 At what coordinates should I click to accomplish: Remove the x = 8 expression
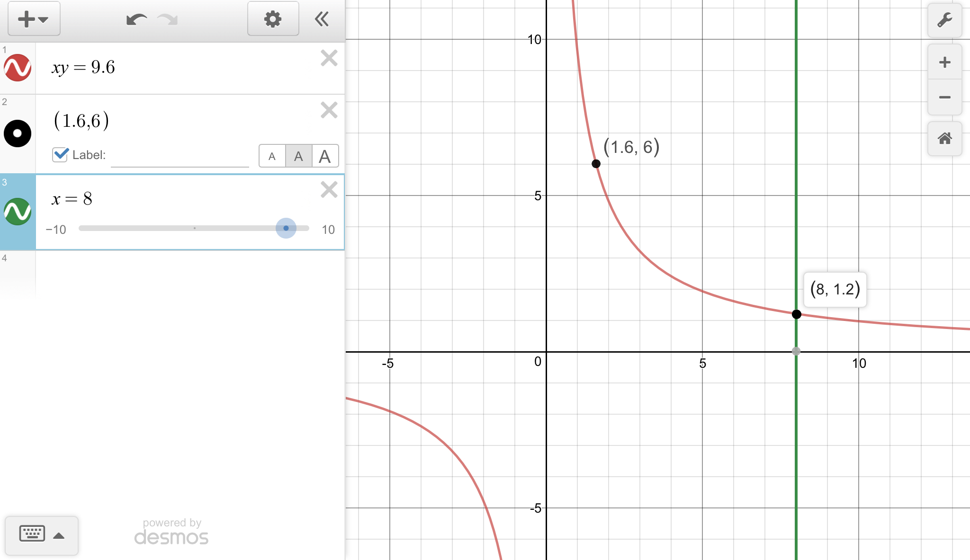[x=329, y=190]
